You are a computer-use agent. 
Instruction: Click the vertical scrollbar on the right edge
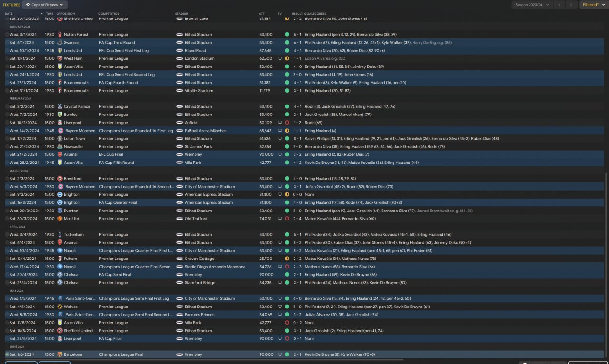[x=607, y=266]
